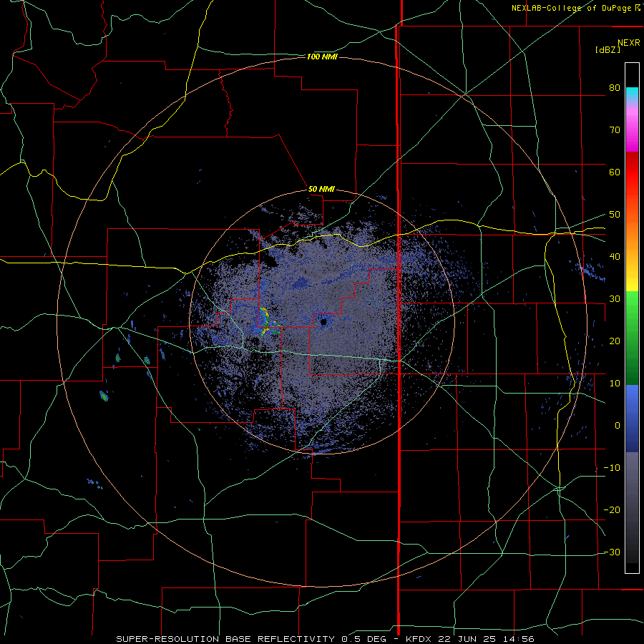Viewport: 644px width, 644px height.
Task: Click the radar site cone-of-silence dot
Action: 323,322
